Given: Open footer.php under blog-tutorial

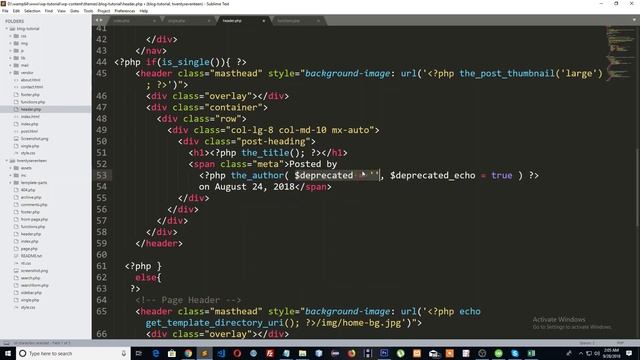Looking at the screenshot, I should (30, 95).
